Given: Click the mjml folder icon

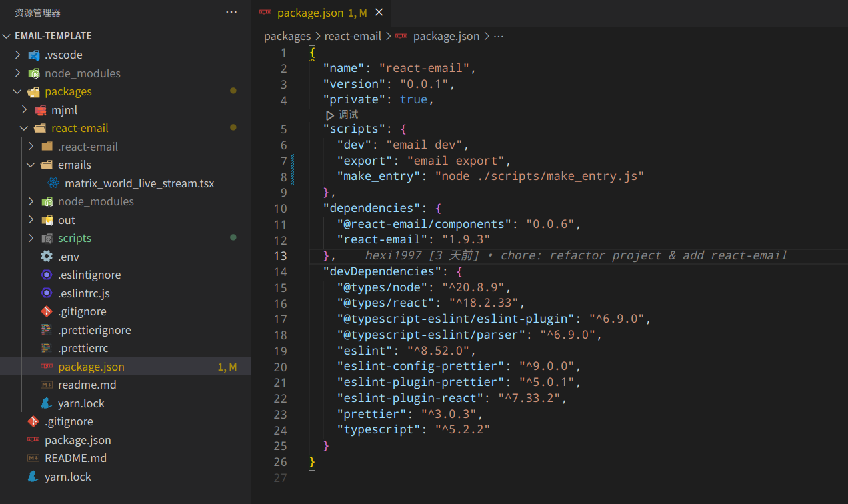Looking at the screenshot, I should click(40, 110).
